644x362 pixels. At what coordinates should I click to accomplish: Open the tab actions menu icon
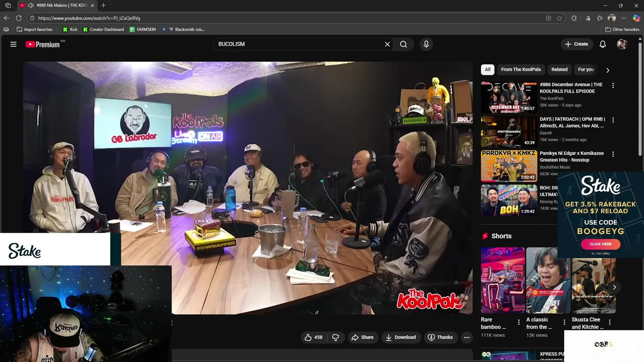pos(8,6)
